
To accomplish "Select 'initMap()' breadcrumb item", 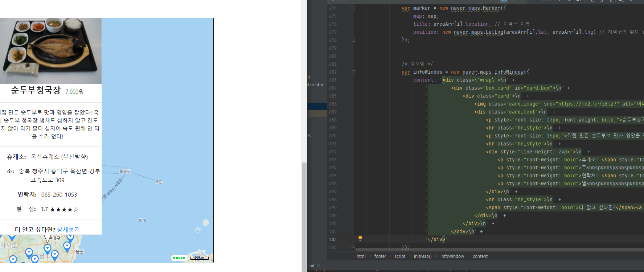I will [423, 256].
